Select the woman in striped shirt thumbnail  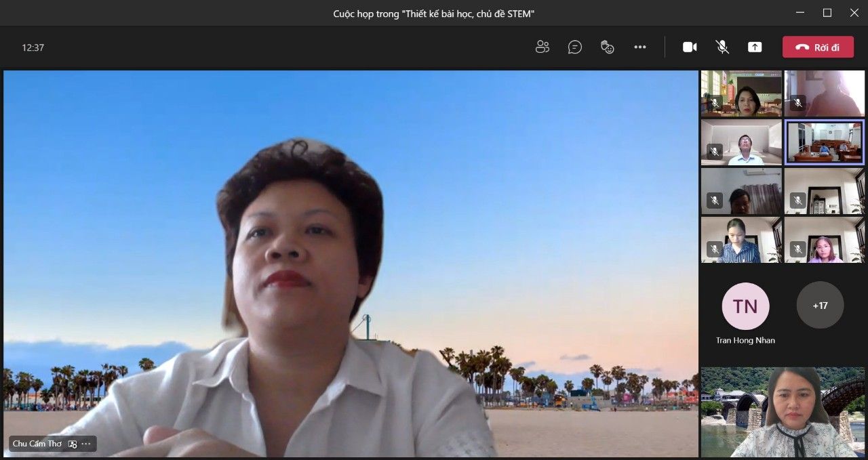741,240
